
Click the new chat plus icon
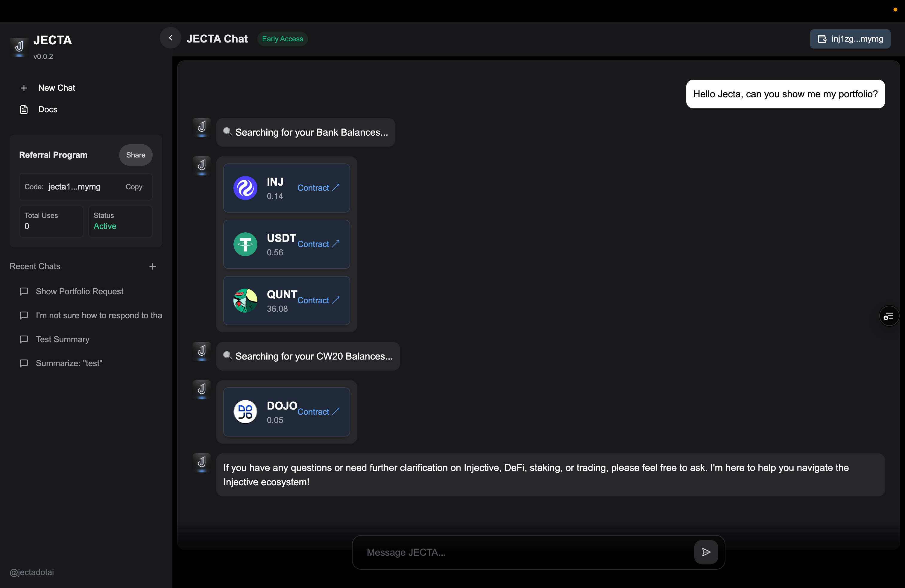click(x=23, y=87)
